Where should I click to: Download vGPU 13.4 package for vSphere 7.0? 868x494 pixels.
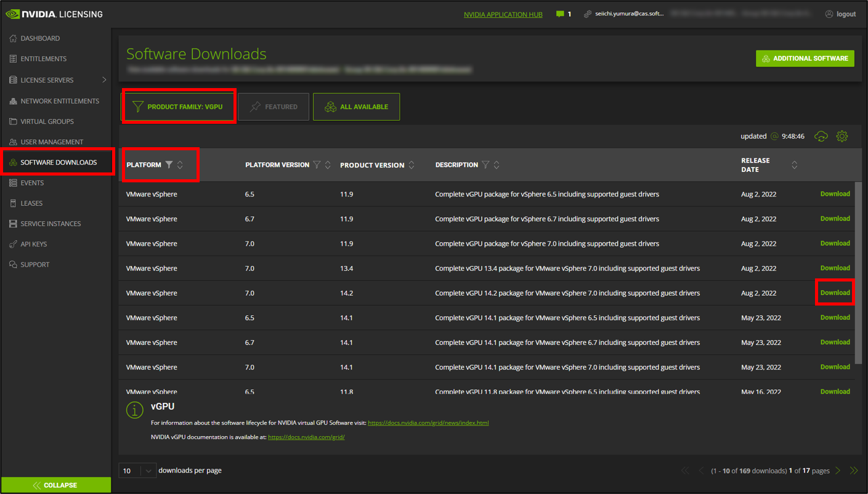click(835, 268)
